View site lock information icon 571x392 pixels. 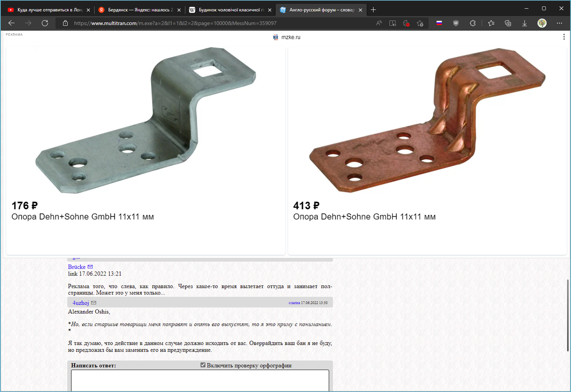[65, 23]
